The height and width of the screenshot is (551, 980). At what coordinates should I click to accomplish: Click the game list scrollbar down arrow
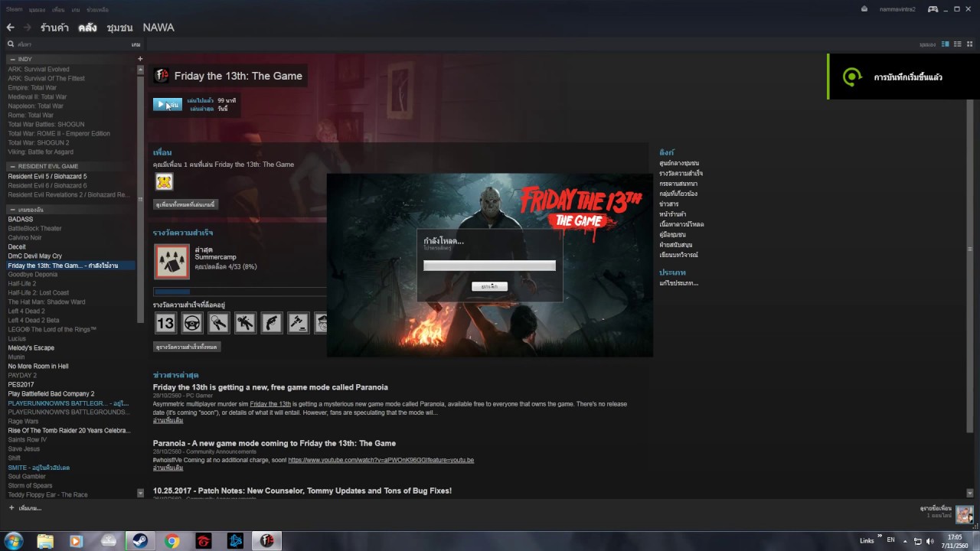click(x=140, y=493)
